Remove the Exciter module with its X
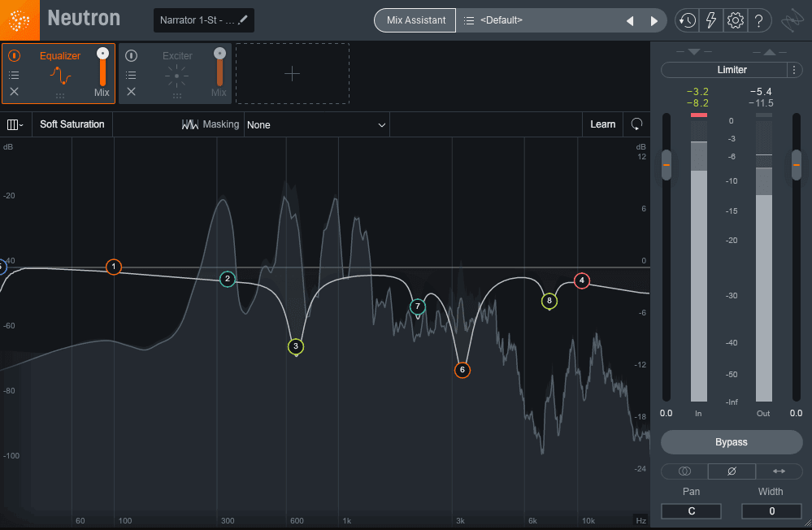This screenshot has height=530, width=812. tap(131, 92)
